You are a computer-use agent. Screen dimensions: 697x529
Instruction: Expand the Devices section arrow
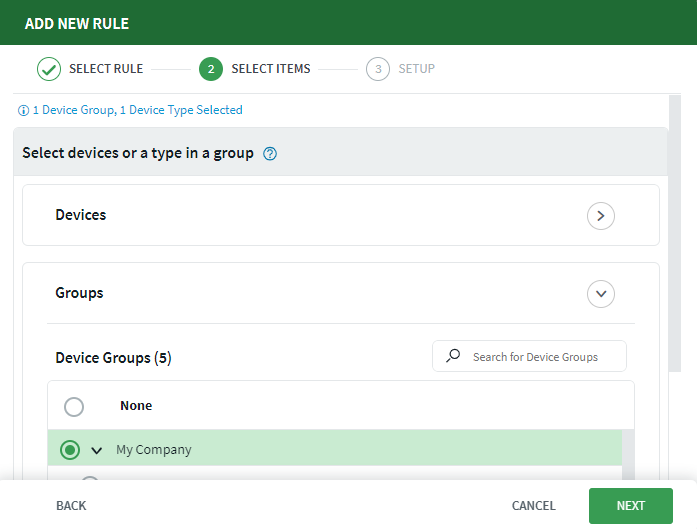pos(601,216)
